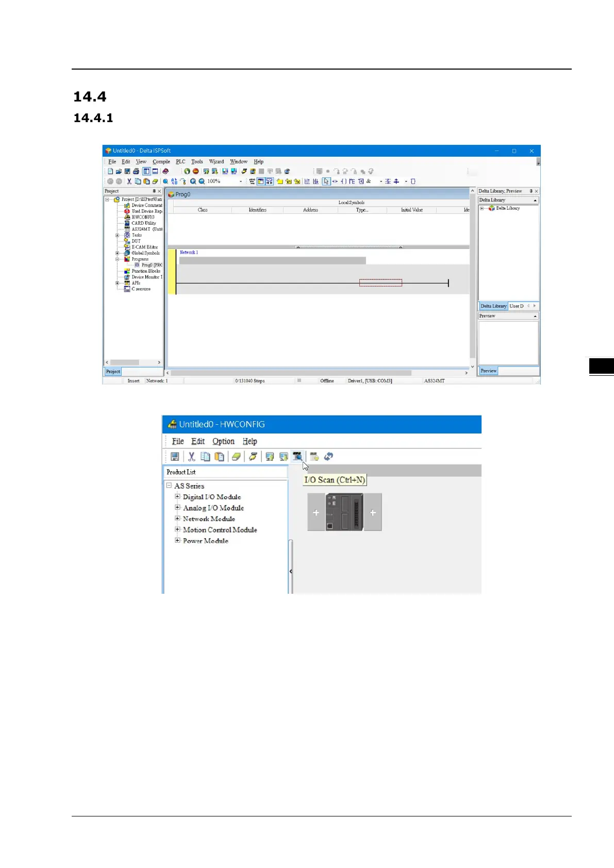Screen dimensions: 614x868
Task: Expand the Power Module node
Action: pyautogui.click(x=177, y=540)
